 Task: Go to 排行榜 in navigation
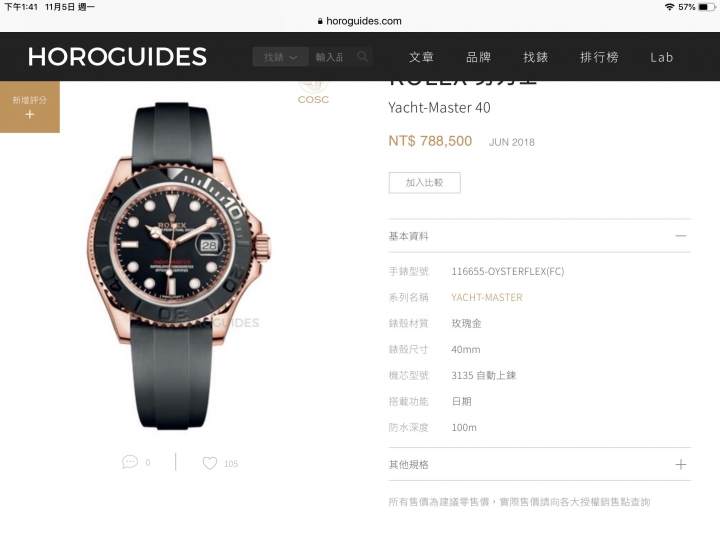(x=599, y=57)
